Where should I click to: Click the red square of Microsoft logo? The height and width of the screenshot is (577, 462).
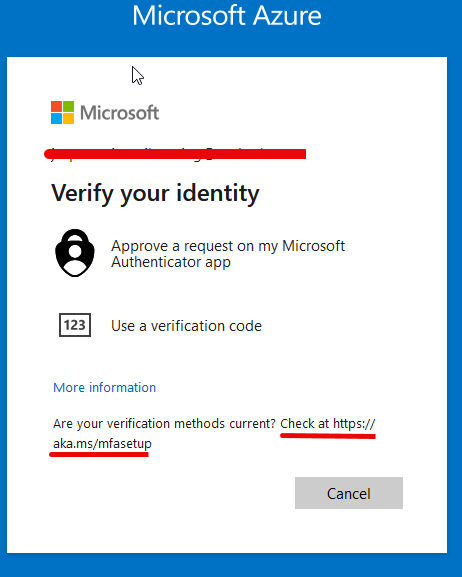click(56, 106)
